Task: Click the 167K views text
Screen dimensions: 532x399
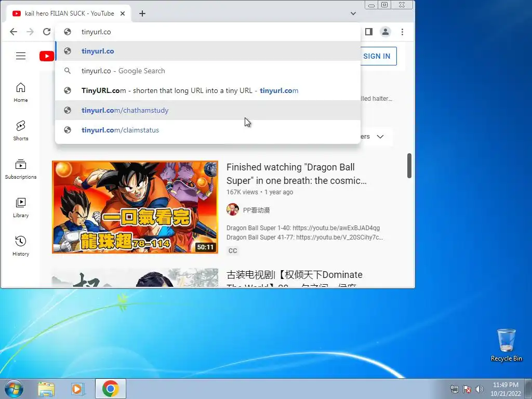Action: [x=242, y=192]
